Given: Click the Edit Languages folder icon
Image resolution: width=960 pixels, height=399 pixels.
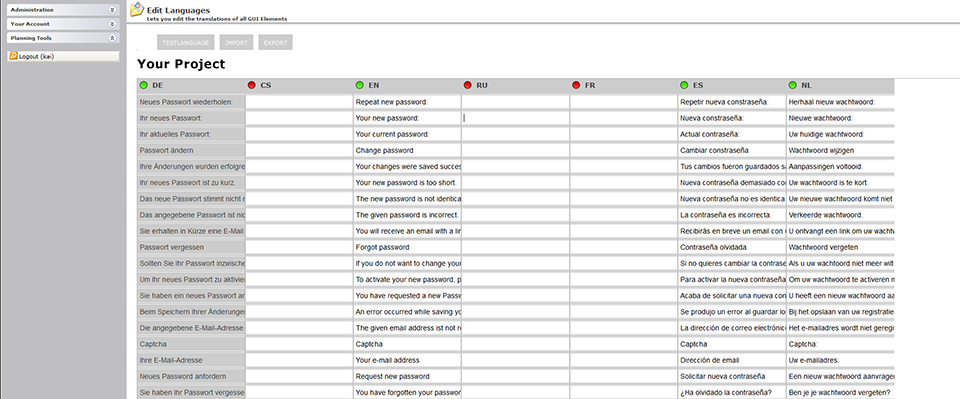Looking at the screenshot, I should pyautogui.click(x=137, y=10).
